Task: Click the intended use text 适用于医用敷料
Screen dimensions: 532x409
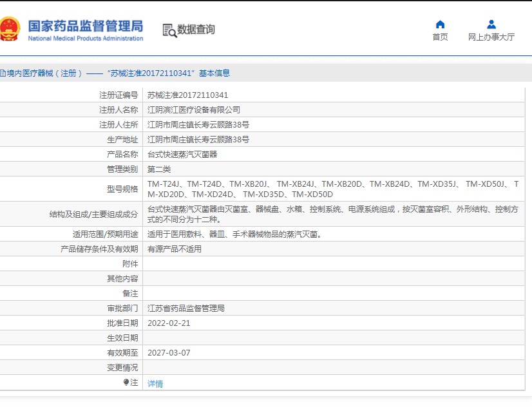Action: coord(234,234)
